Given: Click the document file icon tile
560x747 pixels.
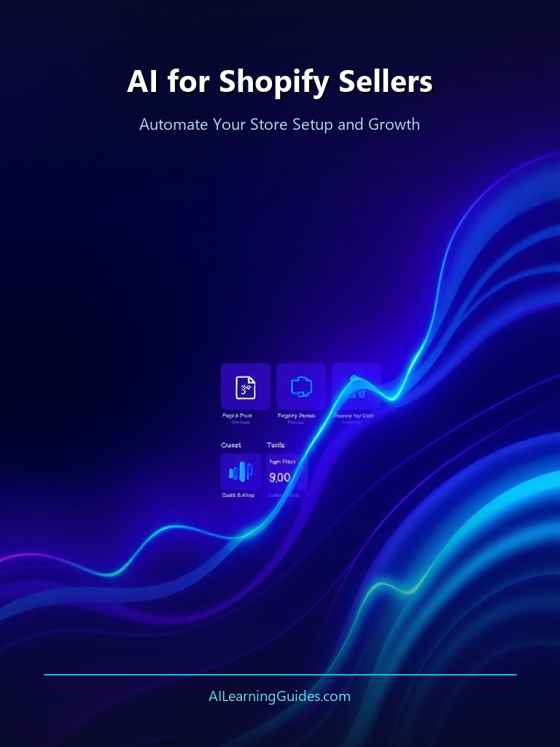Looking at the screenshot, I should (246, 386).
